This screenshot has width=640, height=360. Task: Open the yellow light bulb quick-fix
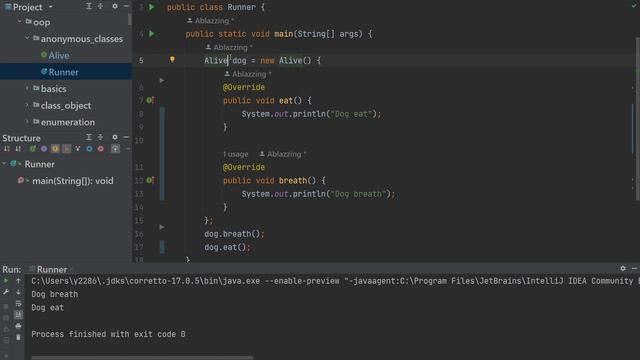point(172,60)
